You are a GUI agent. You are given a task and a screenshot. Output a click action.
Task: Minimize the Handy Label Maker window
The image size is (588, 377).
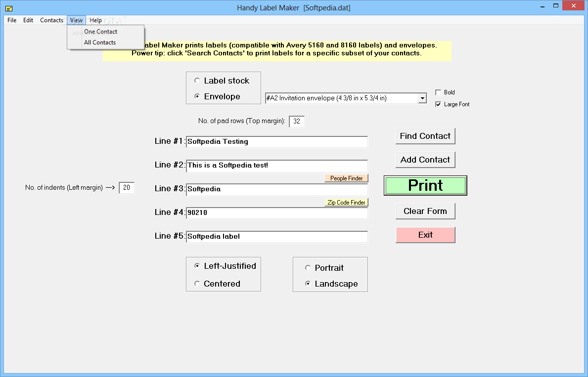[x=543, y=6]
